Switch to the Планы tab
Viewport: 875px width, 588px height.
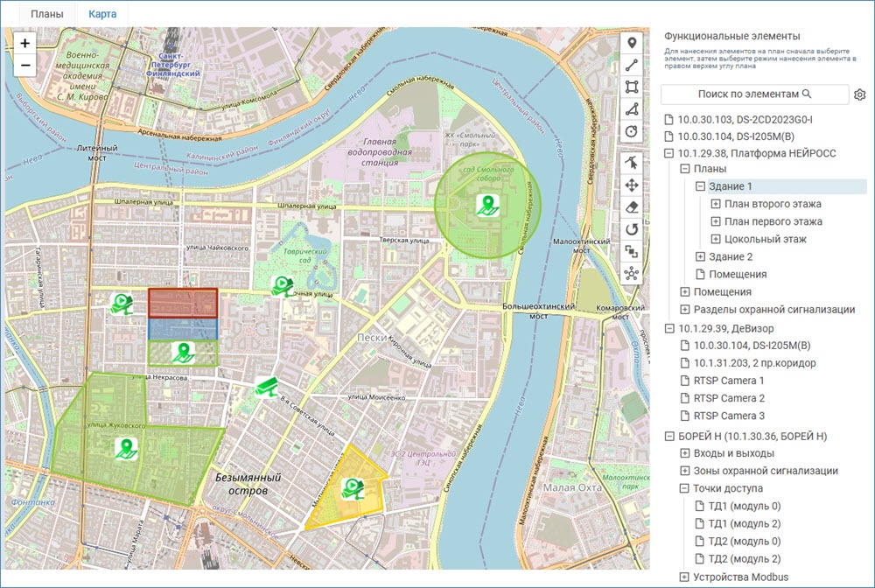click(x=46, y=15)
